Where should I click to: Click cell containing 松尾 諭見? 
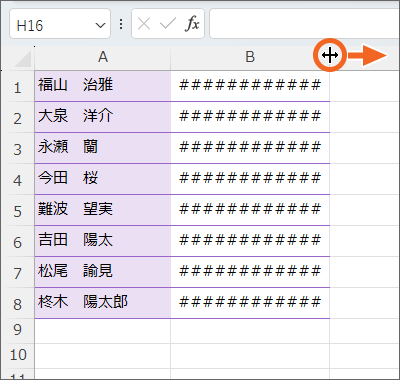[103, 272]
